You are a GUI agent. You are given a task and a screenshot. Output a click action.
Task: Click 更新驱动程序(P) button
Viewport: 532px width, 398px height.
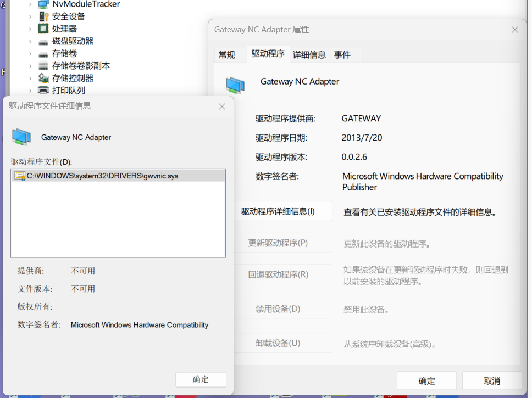tap(282, 243)
